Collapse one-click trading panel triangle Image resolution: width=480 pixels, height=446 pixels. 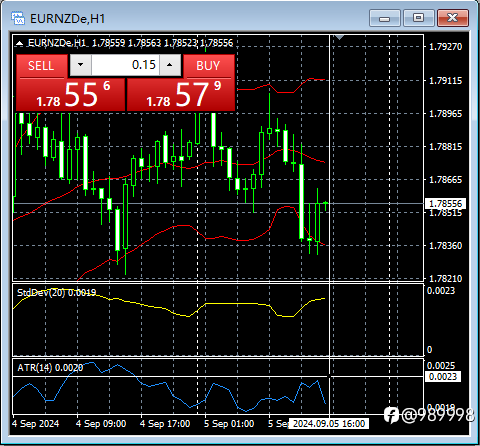pos(20,43)
